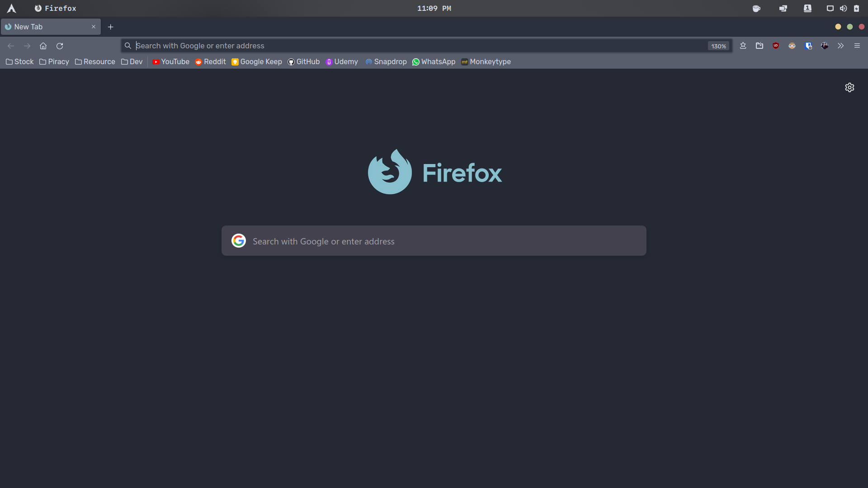Open the Piracy bookmarks folder
This screenshot has height=488, width=868.
coord(54,61)
